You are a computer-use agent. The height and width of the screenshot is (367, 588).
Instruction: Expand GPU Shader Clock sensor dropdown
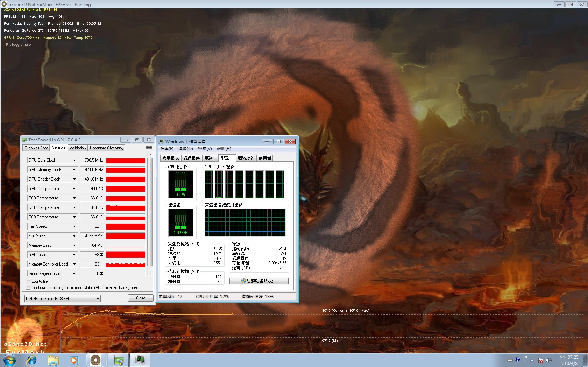[74, 179]
